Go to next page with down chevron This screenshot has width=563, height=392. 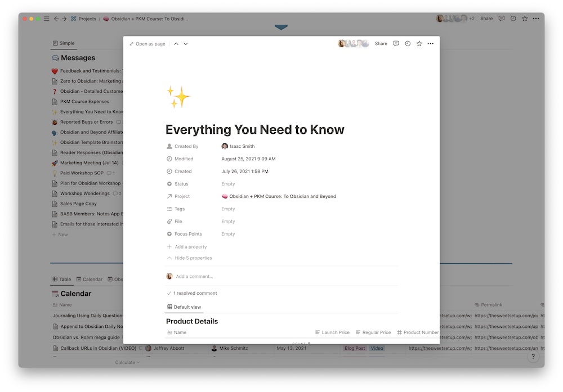pyautogui.click(x=186, y=44)
